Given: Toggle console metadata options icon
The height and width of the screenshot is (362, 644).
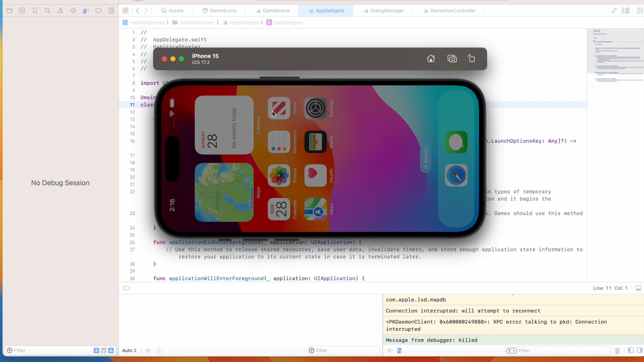Looking at the screenshot, I should pos(399,350).
